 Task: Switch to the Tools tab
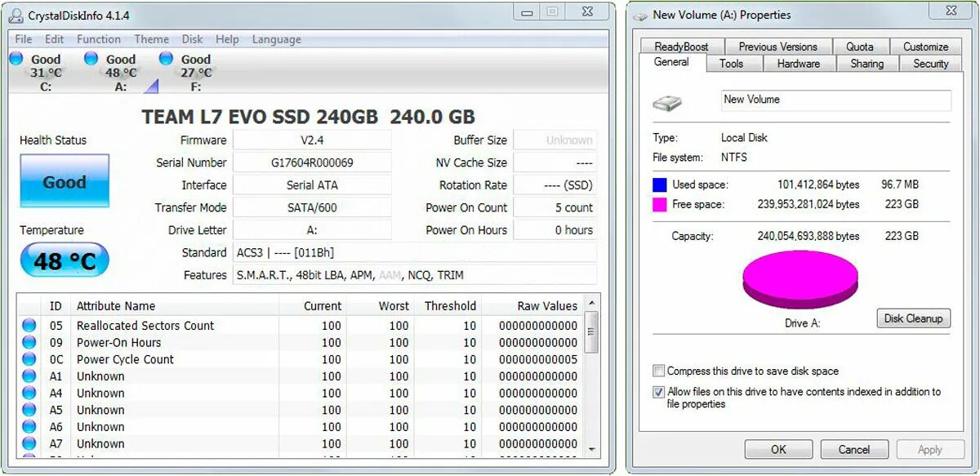(x=731, y=64)
